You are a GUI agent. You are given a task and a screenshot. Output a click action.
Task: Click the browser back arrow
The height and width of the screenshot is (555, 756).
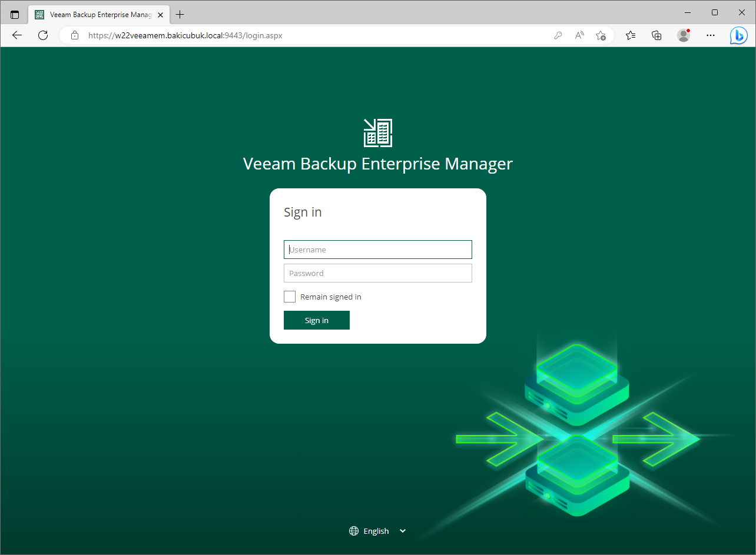pos(17,35)
